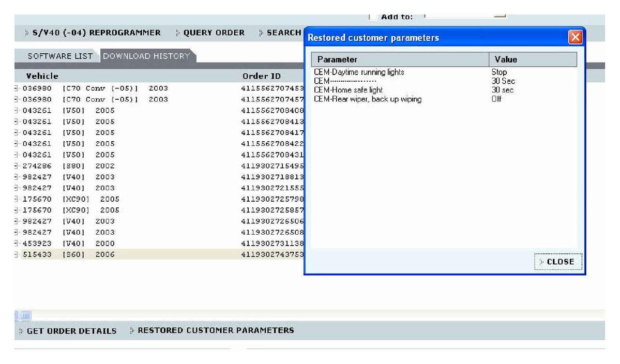Click order ID 4119302731138
This screenshot has height=364, width=620.
273,244
